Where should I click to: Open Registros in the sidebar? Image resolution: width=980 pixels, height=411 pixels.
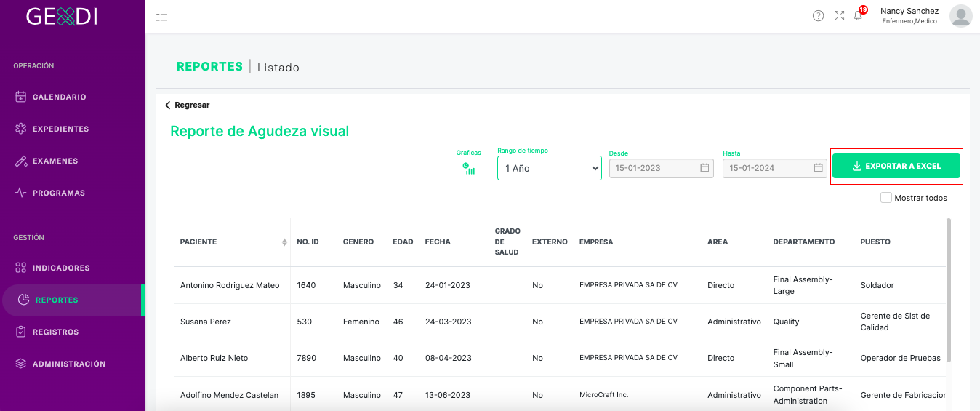pyautogui.click(x=55, y=332)
